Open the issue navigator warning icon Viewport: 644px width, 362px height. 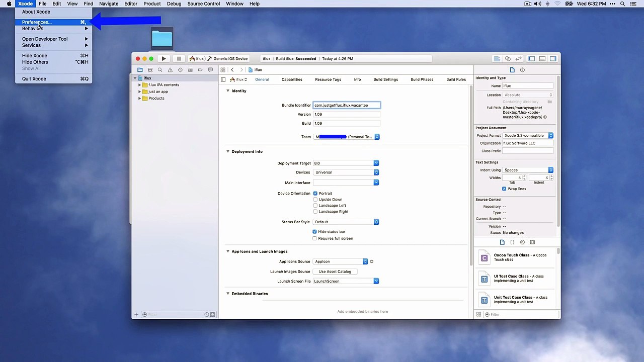[x=170, y=70]
